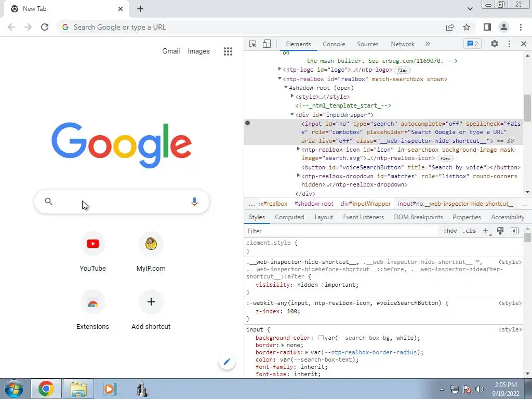Open the Chrome profile avatar

coord(504,27)
